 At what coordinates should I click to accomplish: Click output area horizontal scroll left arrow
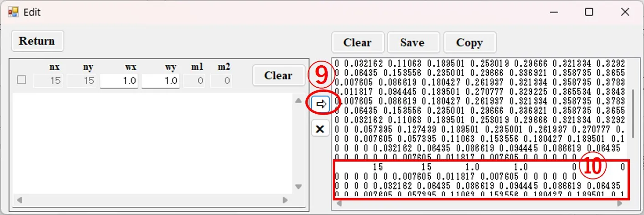(x=340, y=205)
